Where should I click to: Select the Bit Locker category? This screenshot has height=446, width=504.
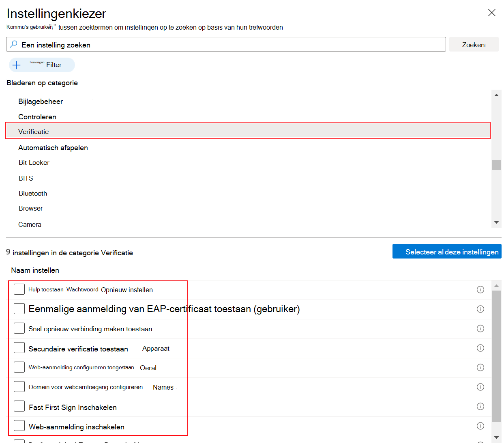click(x=34, y=162)
